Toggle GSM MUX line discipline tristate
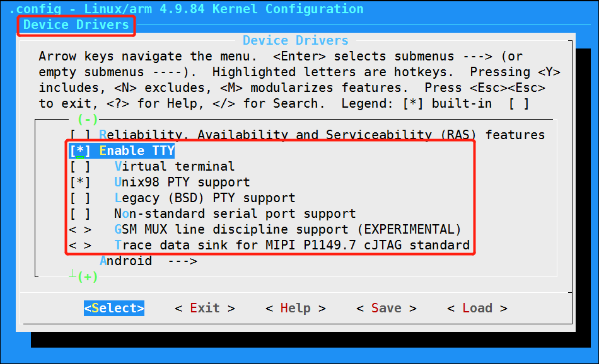 click(80, 230)
